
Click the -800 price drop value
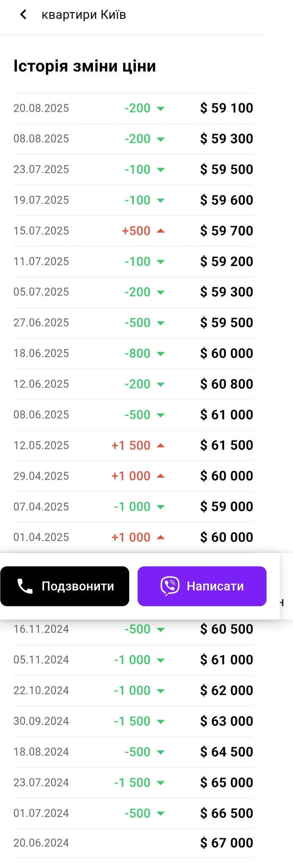[138, 353]
